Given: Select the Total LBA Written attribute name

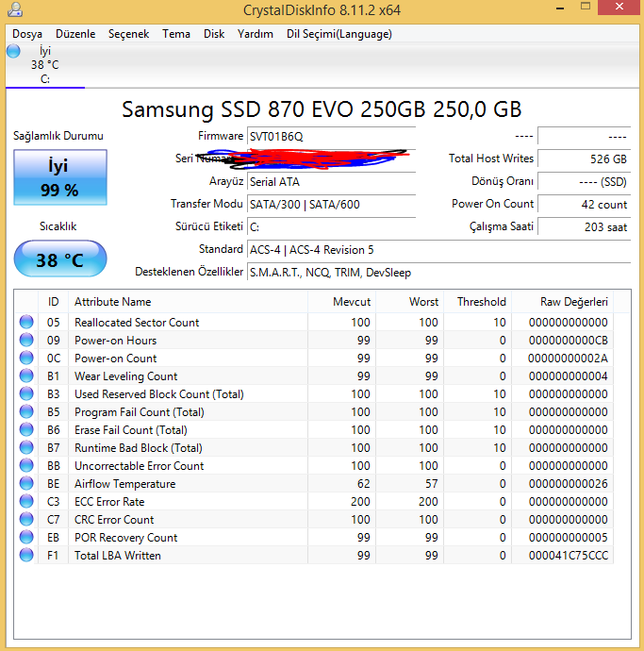Looking at the screenshot, I should click(x=118, y=556).
